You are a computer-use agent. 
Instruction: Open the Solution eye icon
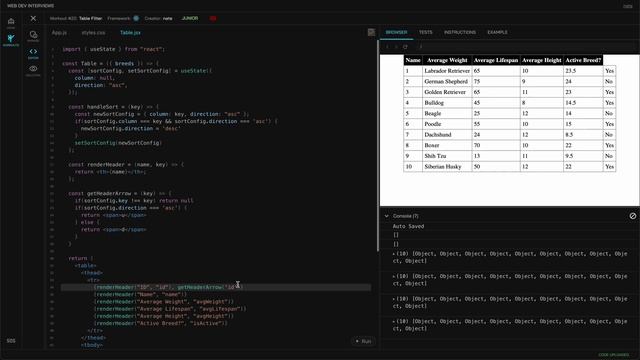pyautogui.click(x=33, y=70)
